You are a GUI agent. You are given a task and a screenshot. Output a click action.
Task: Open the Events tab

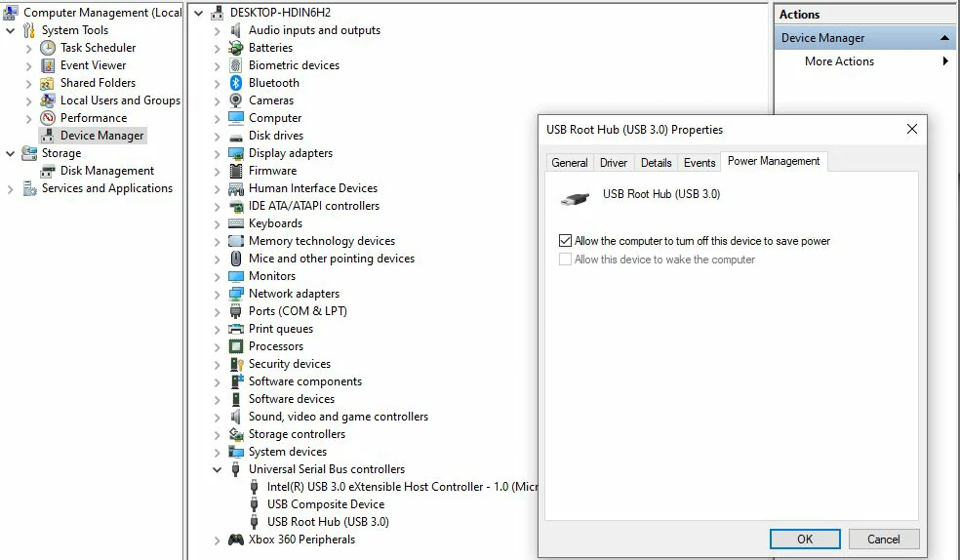[x=700, y=162]
